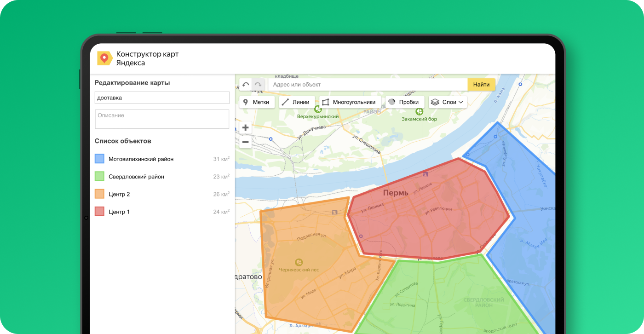Select Мотовилихинский район in object list
644x334 pixels.
(x=141, y=159)
